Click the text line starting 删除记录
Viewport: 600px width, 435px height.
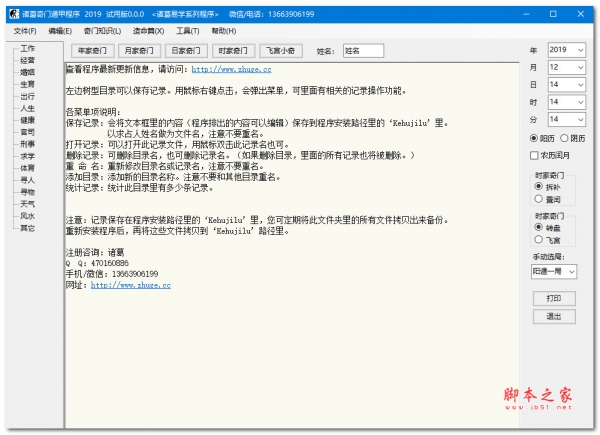click(240, 155)
